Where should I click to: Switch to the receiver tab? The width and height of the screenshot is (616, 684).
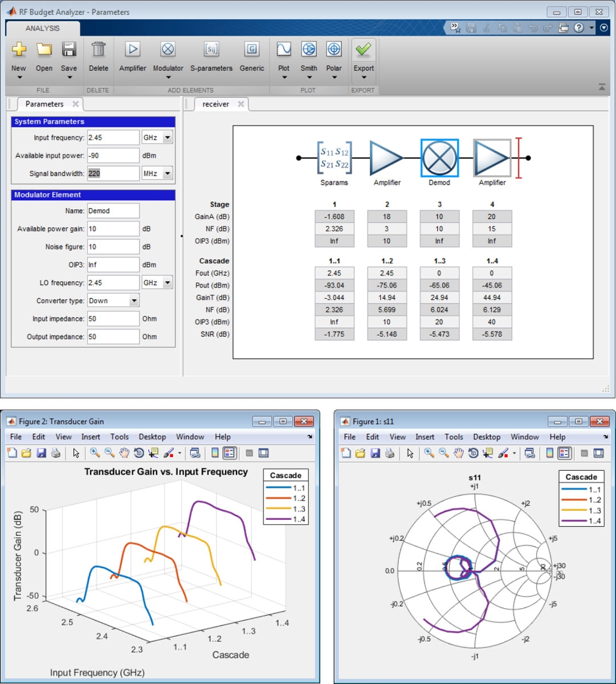point(216,104)
